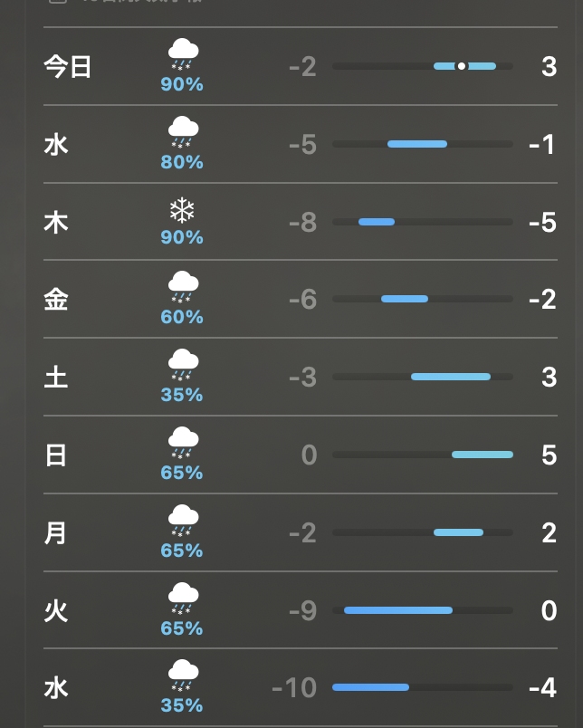Click the weather icon beside the -10 low
The image size is (583, 728).
point(183,676)
